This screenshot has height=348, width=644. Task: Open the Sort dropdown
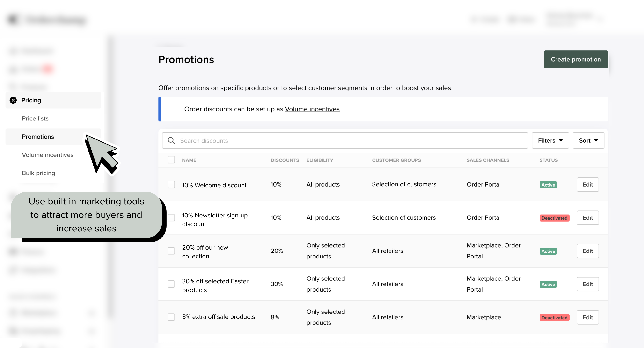click(588, 140)
